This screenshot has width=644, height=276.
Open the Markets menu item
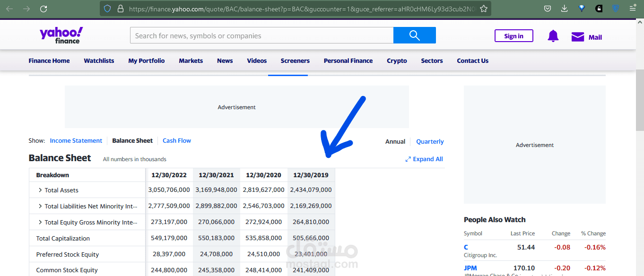[x=191, y=60]
